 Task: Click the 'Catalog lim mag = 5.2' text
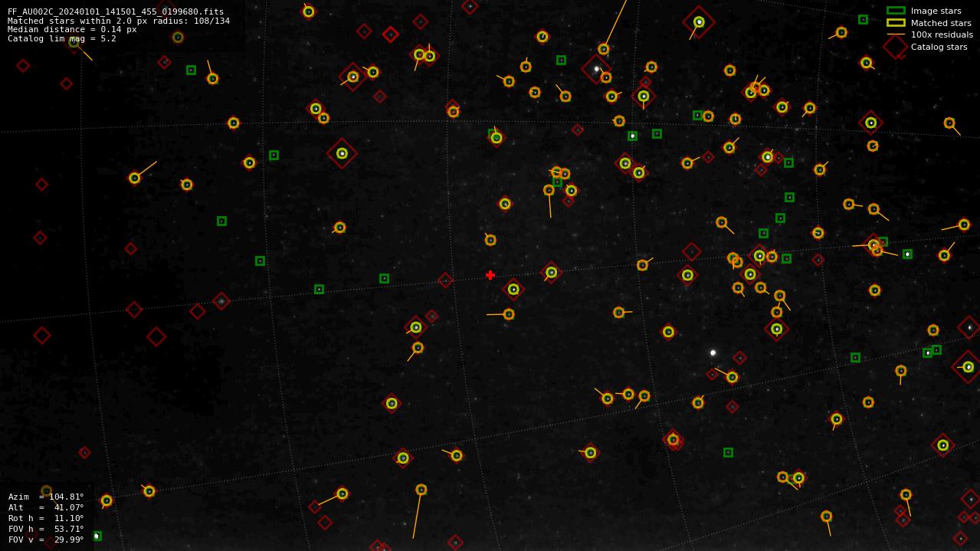pos(62,38)
